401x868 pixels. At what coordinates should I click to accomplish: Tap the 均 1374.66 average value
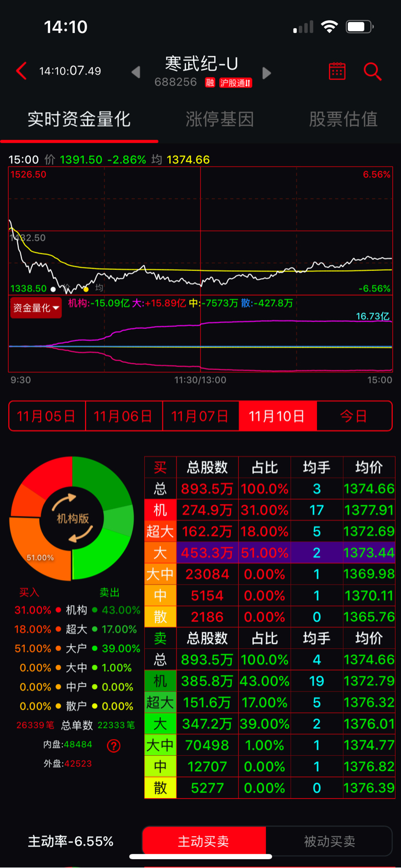(x=181, y=160)
